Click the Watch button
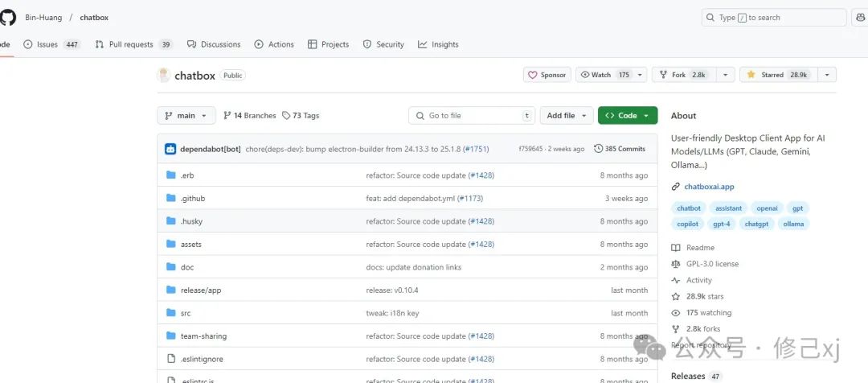 (x=604, y=75)
